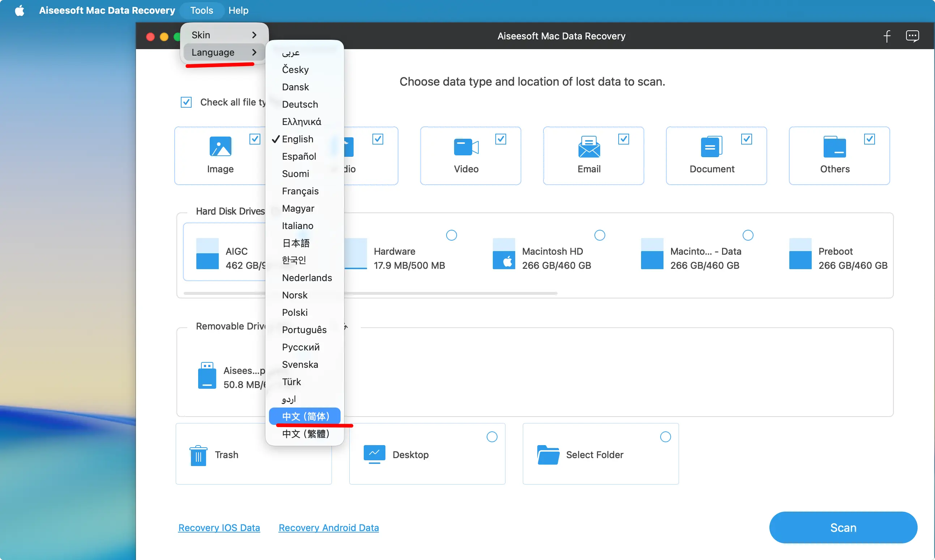Open the Help menu
This screenshot has height=560, width=935.
tap(238, 10)
